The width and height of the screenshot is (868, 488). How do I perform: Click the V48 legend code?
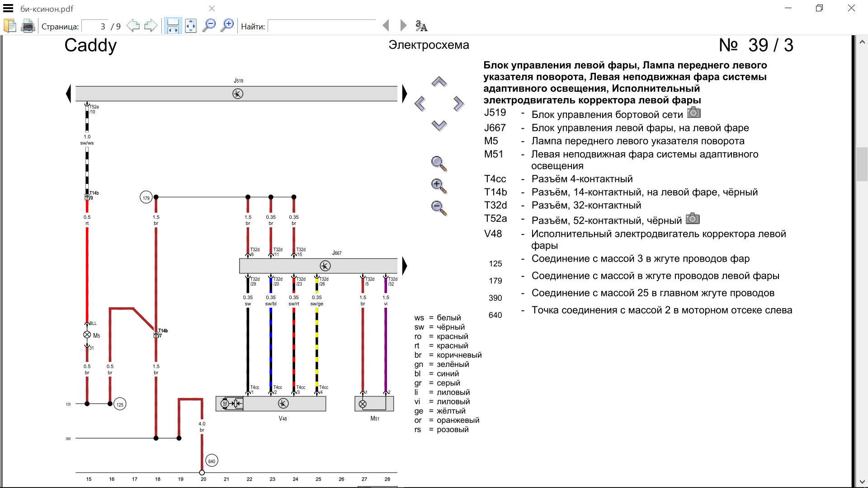point(493,234)
